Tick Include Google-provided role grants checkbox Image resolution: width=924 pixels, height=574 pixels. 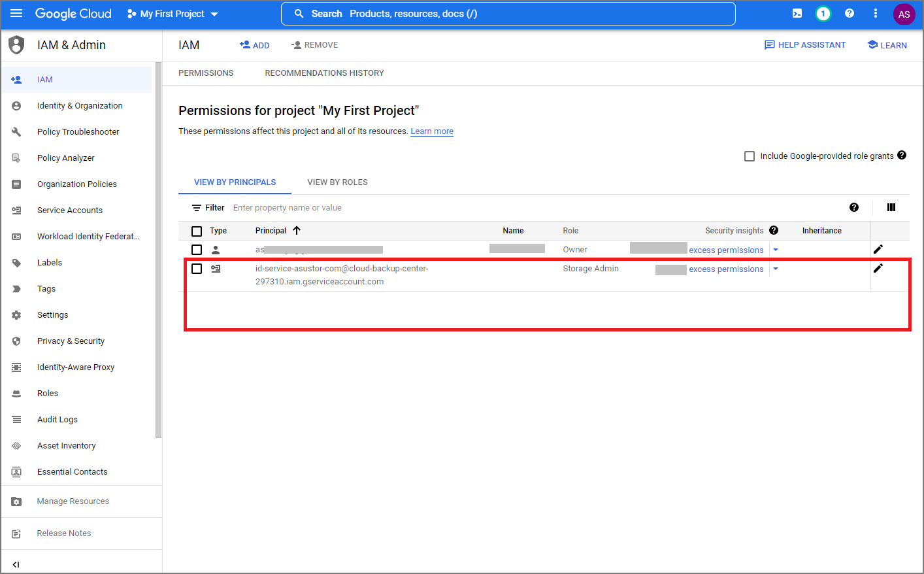[750, 156]
